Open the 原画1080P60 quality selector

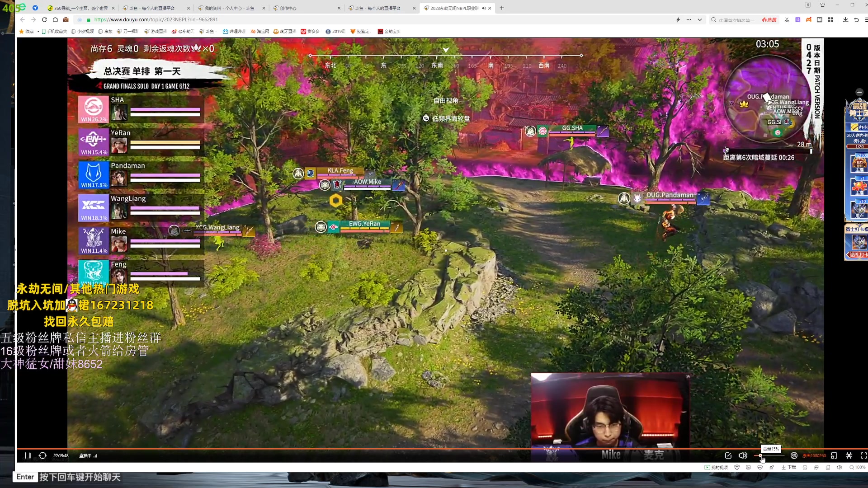click(814, 455)
